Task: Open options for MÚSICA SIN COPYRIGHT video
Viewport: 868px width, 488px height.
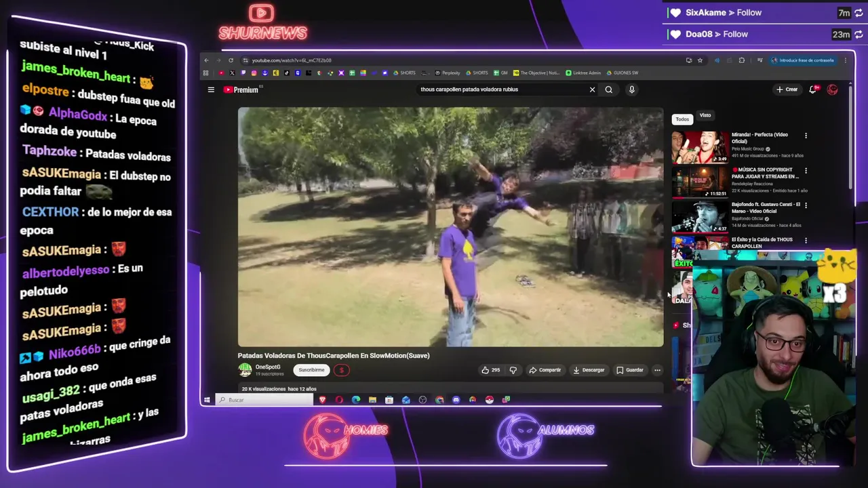Action: click(806, 171)
